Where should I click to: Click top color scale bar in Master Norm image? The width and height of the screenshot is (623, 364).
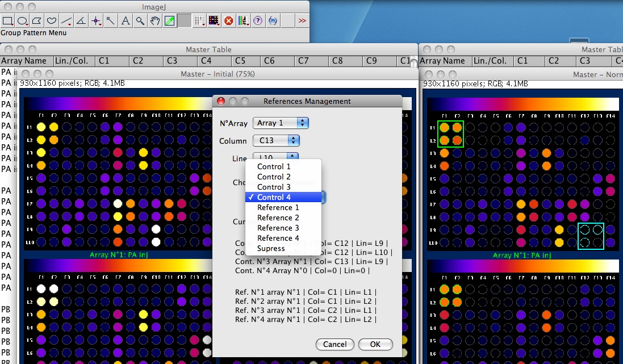[x=523, y=104]
